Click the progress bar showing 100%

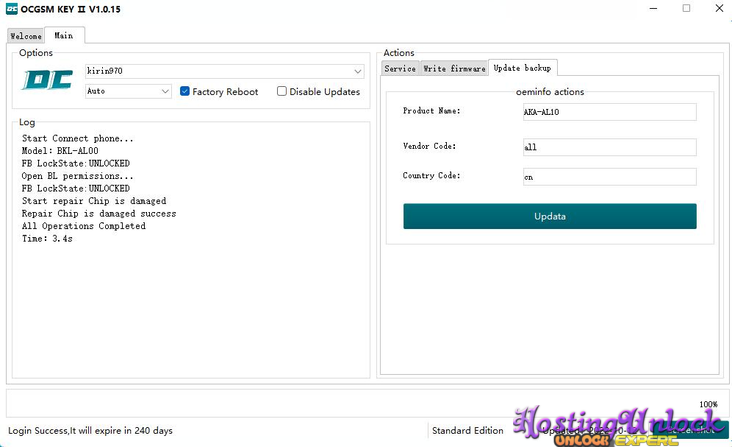[366, 404]
